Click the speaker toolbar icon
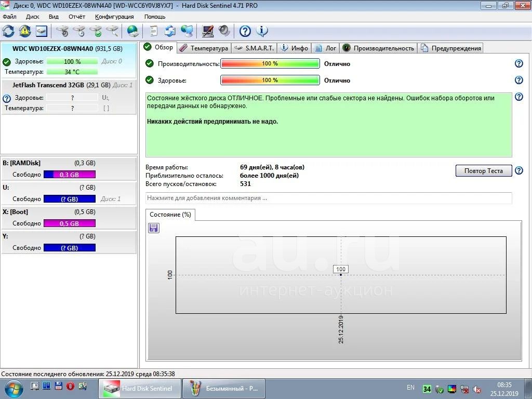 pos(224,31)
